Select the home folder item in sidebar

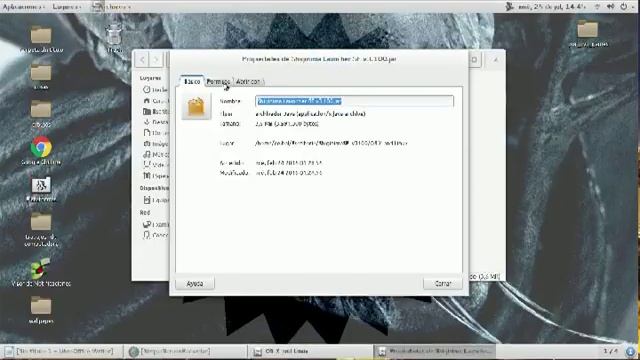point(155,100)
